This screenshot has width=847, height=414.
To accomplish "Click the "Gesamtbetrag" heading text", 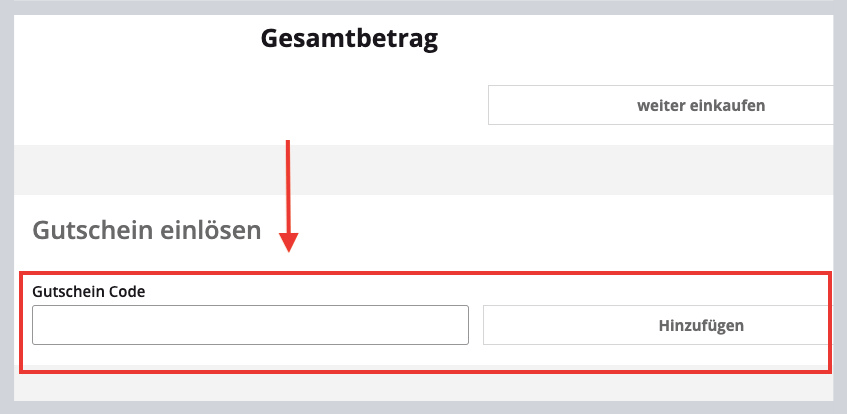I will click(349, 39).
